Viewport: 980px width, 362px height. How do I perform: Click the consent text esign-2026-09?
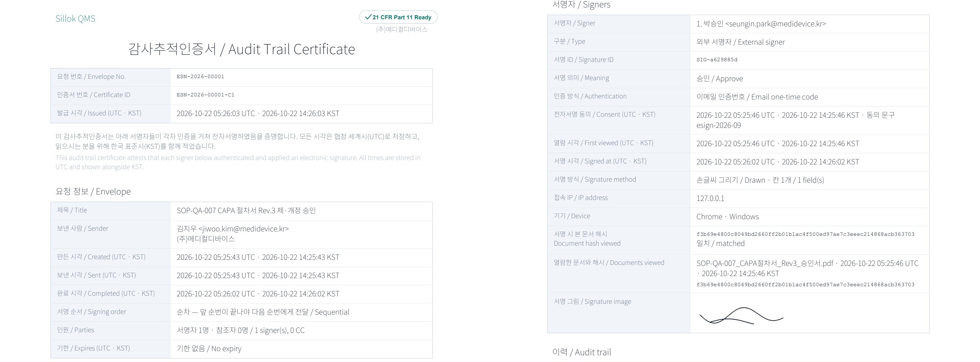pos(719,126)
